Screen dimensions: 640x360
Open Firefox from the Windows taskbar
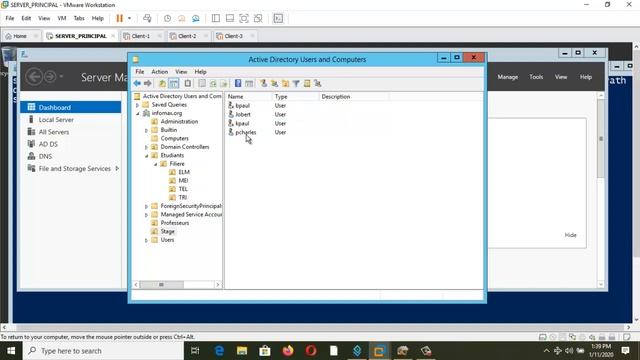[288, 351]
